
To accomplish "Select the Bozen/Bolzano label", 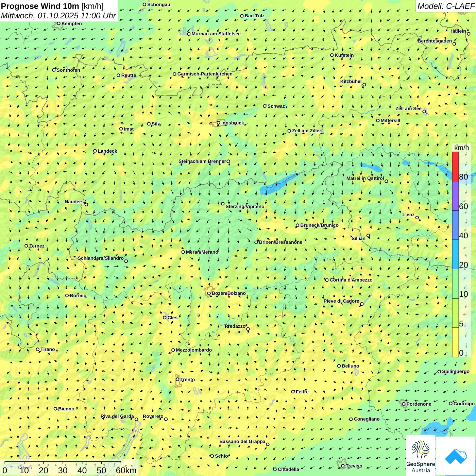I will coord(228,293).
